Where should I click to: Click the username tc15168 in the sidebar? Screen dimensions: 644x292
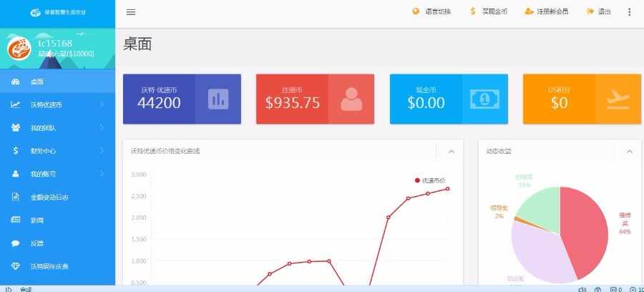click(55, 43)
